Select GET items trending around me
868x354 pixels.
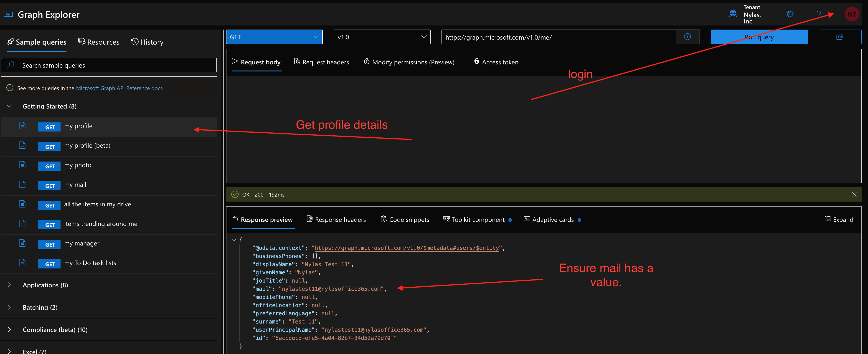pyautogui.click(x=109, y=224)
